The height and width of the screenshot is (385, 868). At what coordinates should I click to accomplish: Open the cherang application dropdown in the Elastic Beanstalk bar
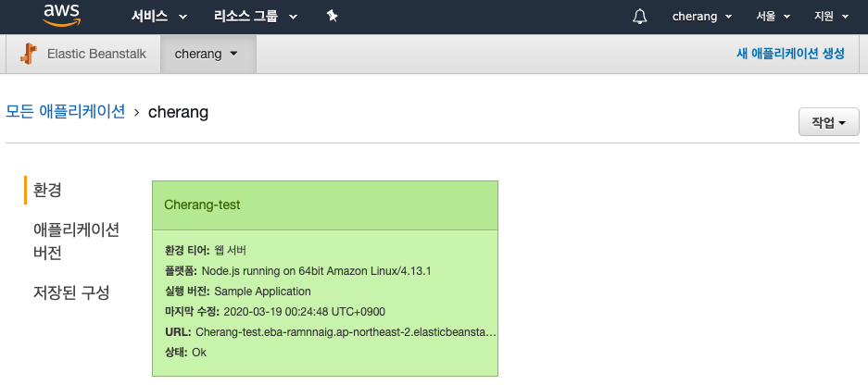pos(208,55)
